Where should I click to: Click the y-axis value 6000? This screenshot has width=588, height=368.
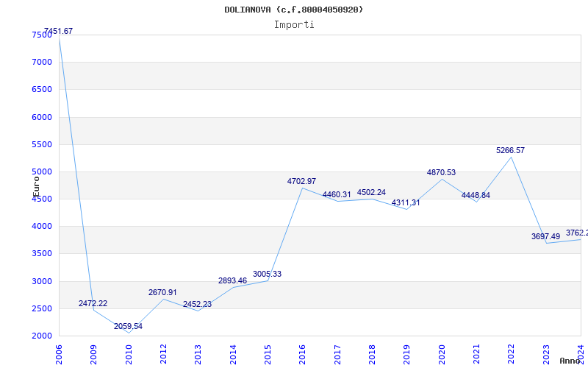tap(42, 117)
